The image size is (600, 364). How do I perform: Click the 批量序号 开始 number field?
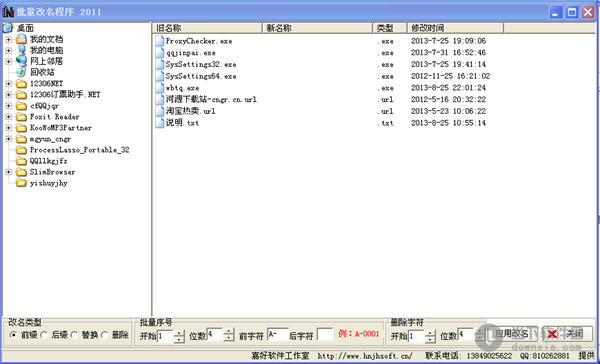click(166, 336)
